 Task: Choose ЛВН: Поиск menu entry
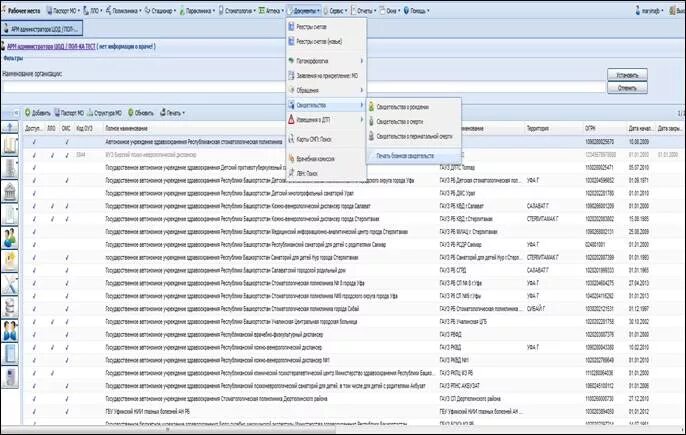[x=307, y=173]
